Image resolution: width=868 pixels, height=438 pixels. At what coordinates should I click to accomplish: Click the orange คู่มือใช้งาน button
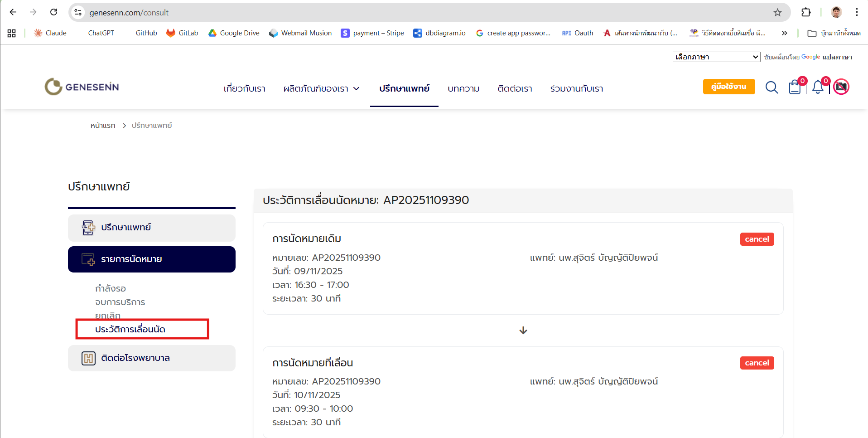coord(728,87)
